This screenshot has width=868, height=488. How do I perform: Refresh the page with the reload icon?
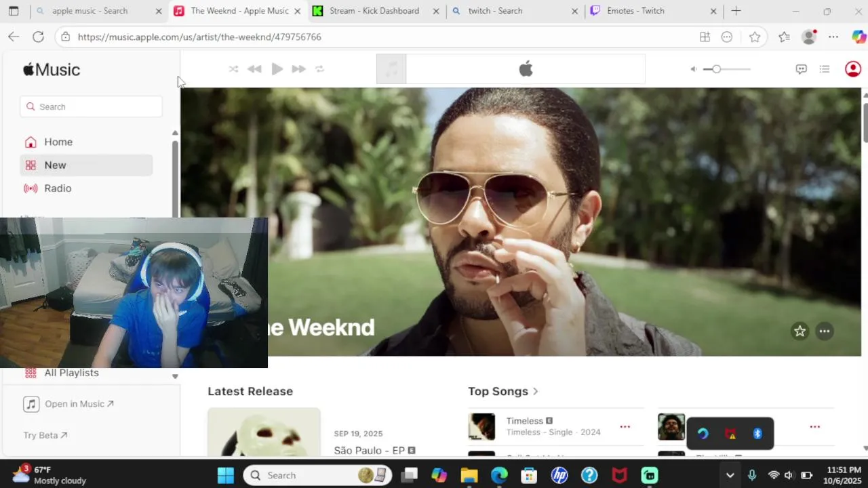coord(38,37)
